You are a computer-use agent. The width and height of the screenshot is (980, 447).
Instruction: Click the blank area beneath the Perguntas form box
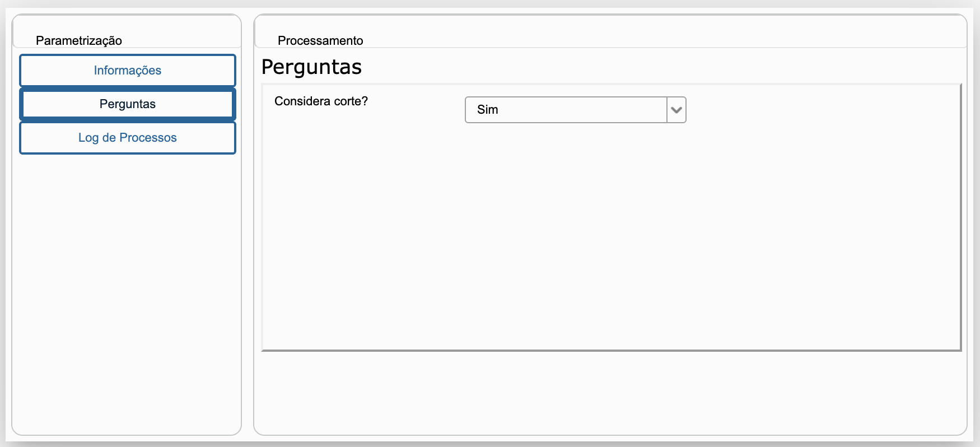tap(610, 392)
